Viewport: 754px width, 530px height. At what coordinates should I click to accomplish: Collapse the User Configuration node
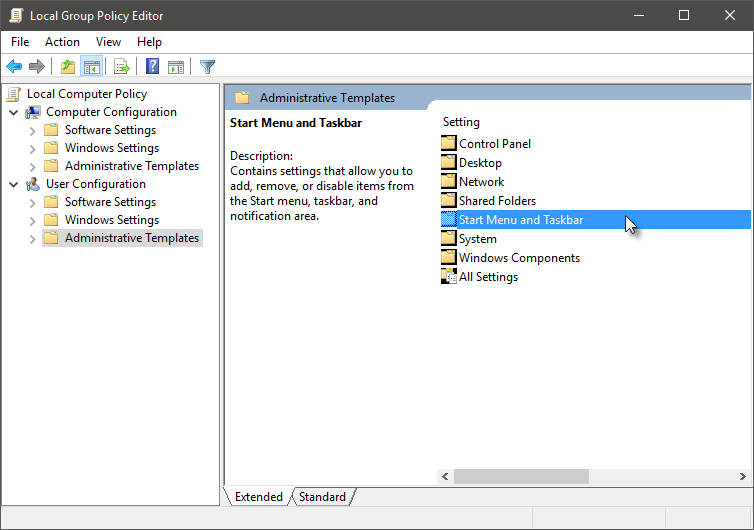click(14, 185)
